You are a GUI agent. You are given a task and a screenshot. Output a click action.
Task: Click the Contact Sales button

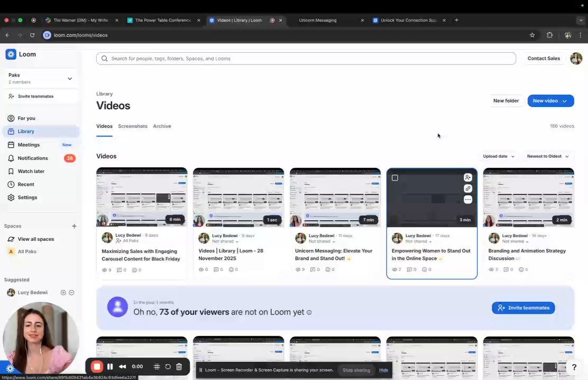tap(544, 59)
